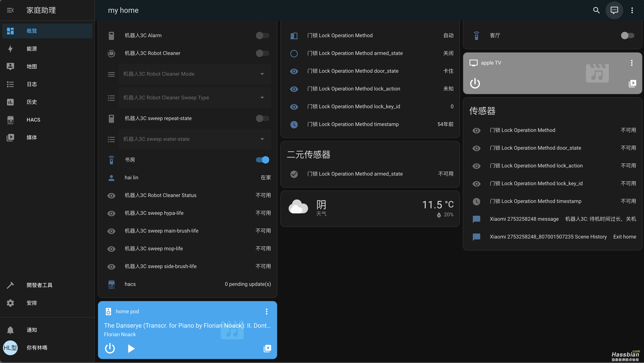This screenshot has width=644, height=363.
Task: Click the eye icon for lock_action 未知
Action: pyautogui.click(x=294, y=89)
